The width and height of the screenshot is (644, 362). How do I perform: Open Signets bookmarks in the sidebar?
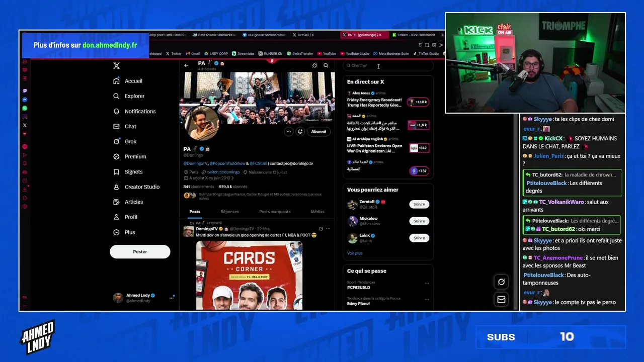128,171
